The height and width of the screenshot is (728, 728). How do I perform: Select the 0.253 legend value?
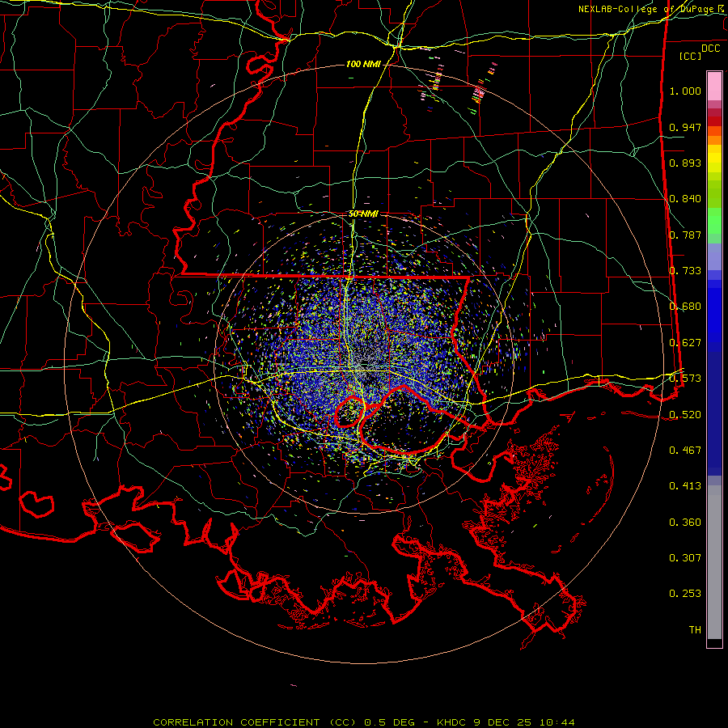click(x=685, y=594)
